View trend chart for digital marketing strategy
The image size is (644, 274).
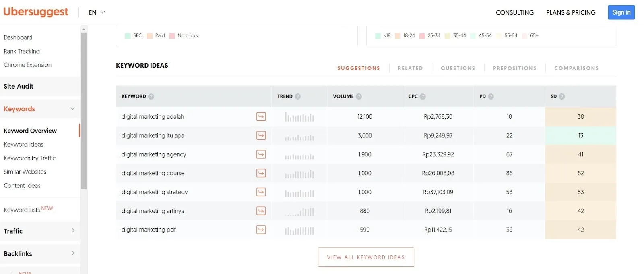point(299,193)
